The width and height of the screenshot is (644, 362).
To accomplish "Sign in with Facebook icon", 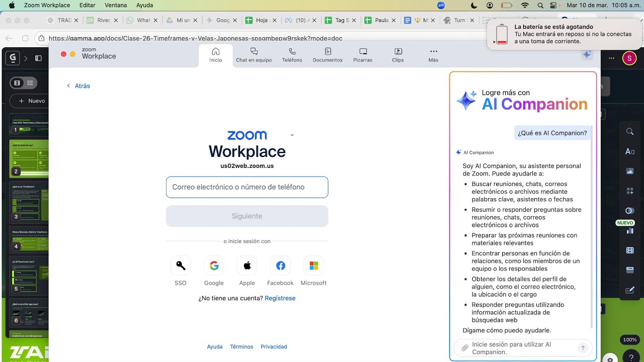I will point(280,265).
